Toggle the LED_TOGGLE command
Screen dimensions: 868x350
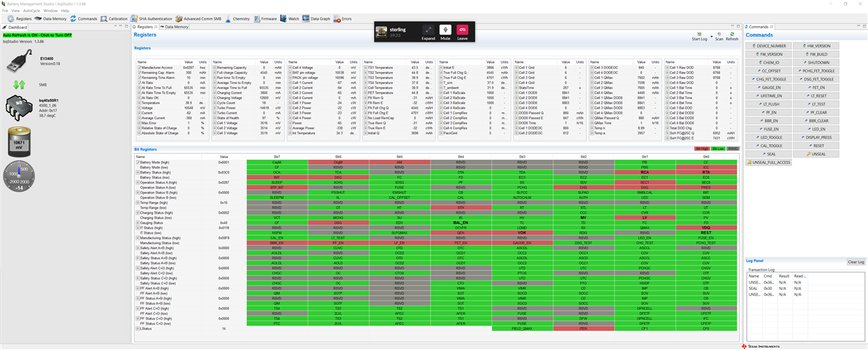(x=769, y=137)
